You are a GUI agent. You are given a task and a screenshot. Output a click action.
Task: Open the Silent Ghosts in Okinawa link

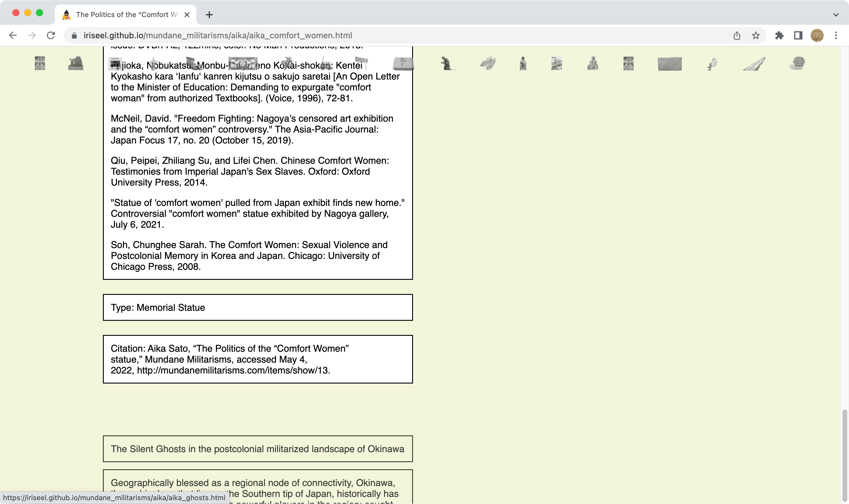257,449
